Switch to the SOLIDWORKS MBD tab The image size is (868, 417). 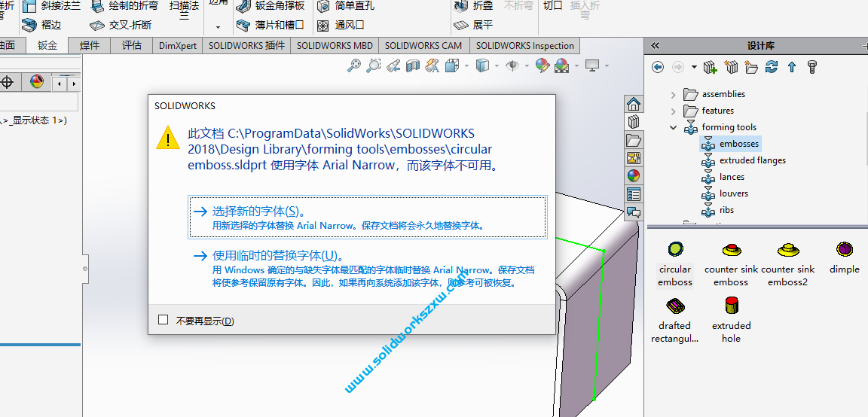[335, 45]
